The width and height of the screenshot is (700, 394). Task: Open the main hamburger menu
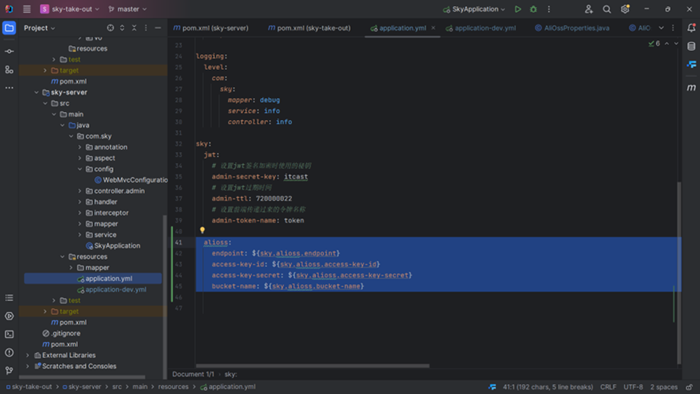coord(27,9)
